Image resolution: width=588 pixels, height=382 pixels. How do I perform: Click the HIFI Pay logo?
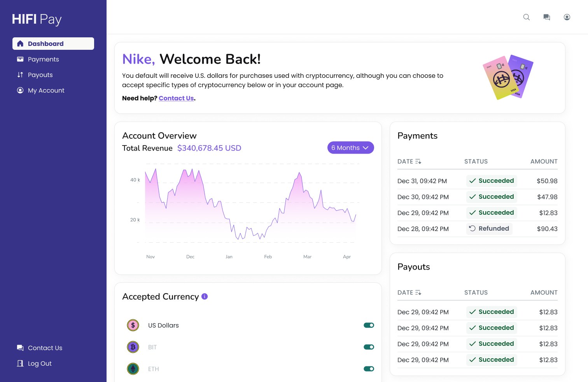click(37, 19)
